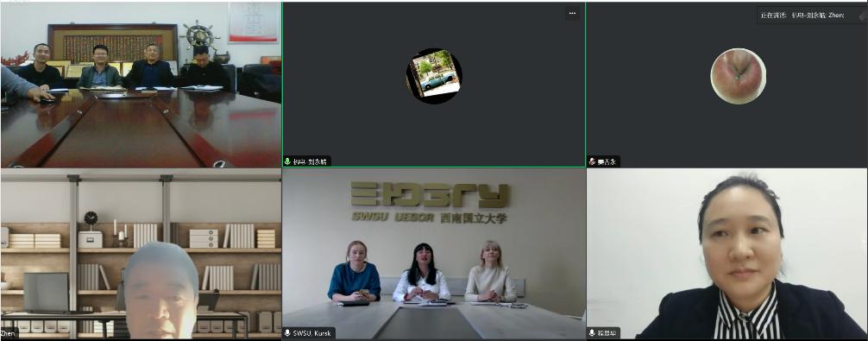The image size is (868, 341).
Task: Select the SWSU video with three women
Action: click(434, 254)
